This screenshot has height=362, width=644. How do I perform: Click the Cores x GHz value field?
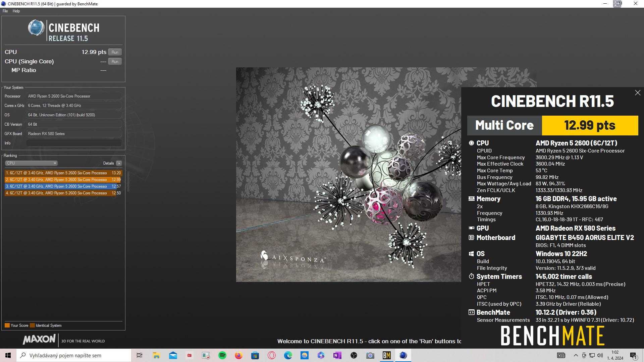pyautogui.click(x=74, y=106)
